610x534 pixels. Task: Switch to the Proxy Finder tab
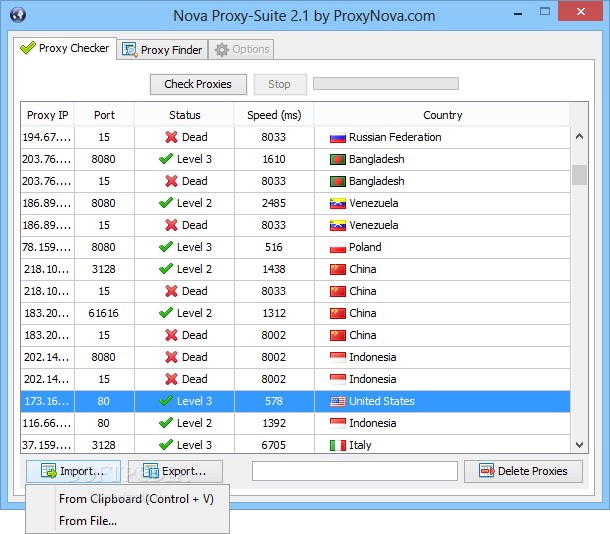[162, 50]
